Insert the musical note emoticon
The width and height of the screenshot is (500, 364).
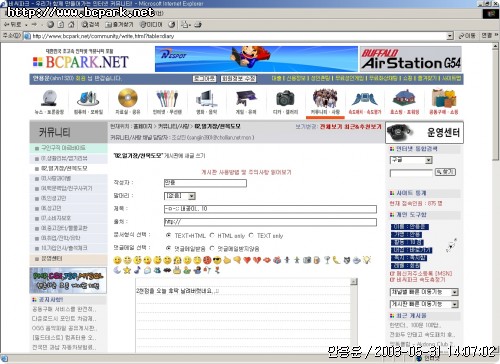137,270
